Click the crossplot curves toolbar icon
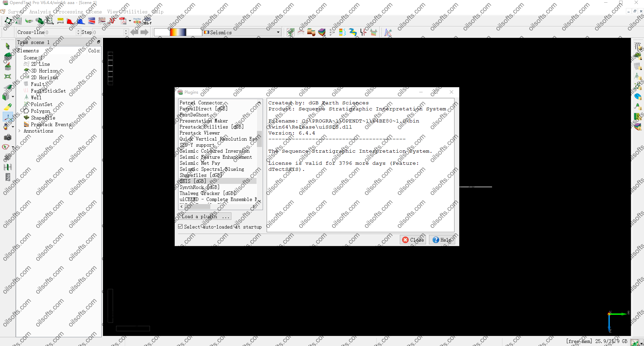Viewport: 644px width, 346px height. 388,32
